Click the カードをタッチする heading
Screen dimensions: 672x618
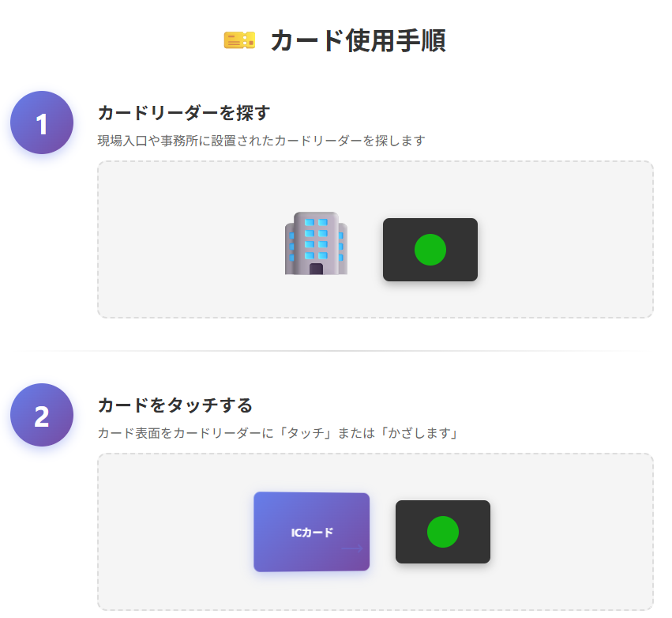[x=175, y=405]
